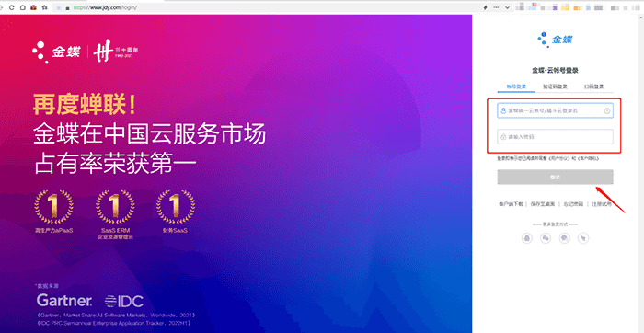Open the 客户端下载 client download link
The height and width of the screenshot is (333, 644).
[511, 204]
